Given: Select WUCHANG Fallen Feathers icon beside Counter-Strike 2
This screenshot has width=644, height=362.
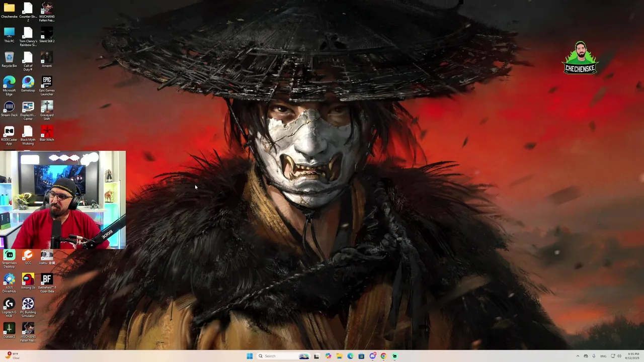Looking at the screenshot, I should [47, 12].
